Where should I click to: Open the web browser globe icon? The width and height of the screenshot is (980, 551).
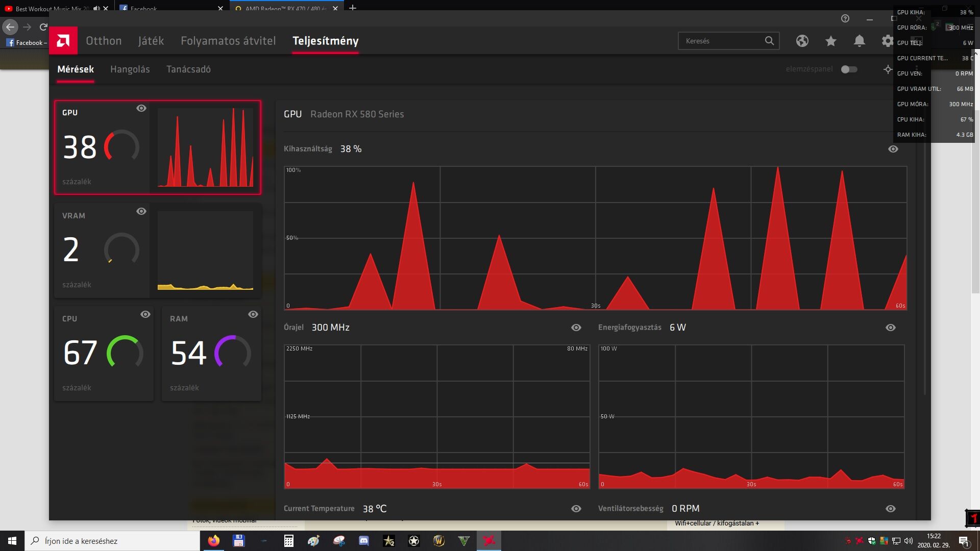pos(802,41)
